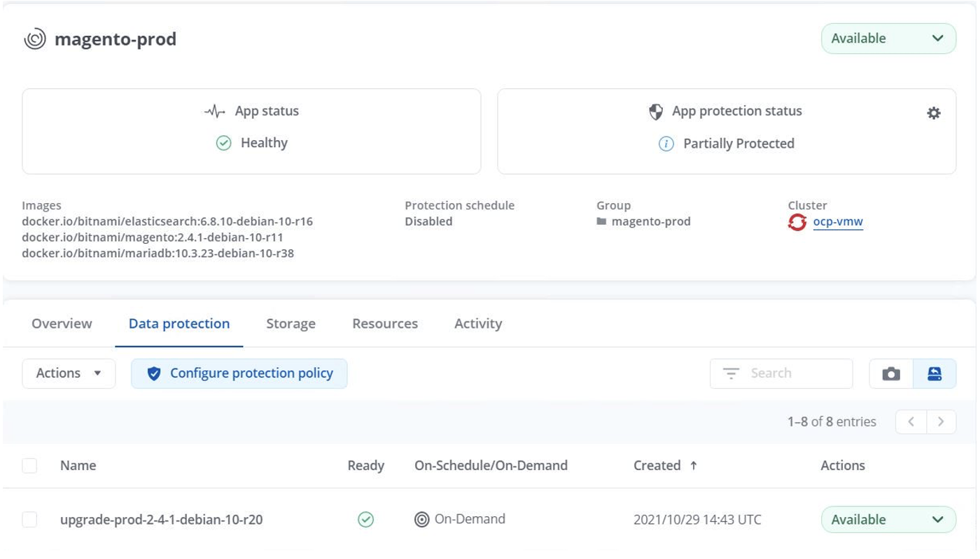The image size is (980, 559).
Task: Open the backup row Available dropdown
Action: 888,520
